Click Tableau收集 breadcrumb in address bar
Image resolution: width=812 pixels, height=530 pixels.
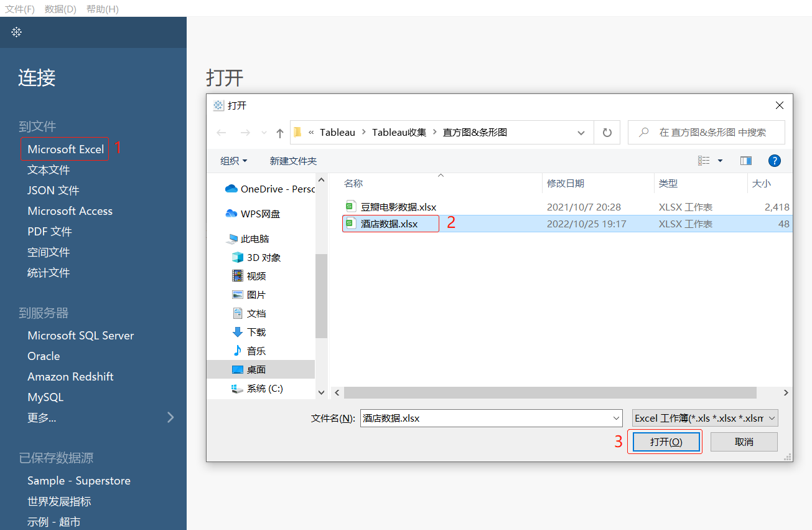(399, 133)
